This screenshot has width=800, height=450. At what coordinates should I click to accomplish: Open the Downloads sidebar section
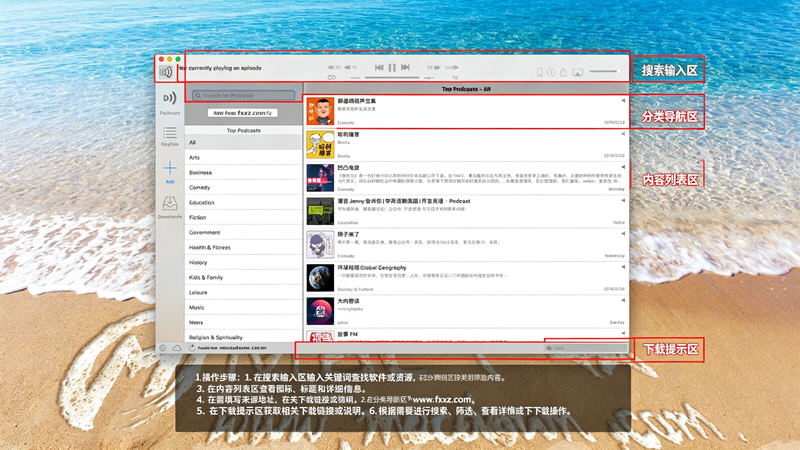click(169, 207)
